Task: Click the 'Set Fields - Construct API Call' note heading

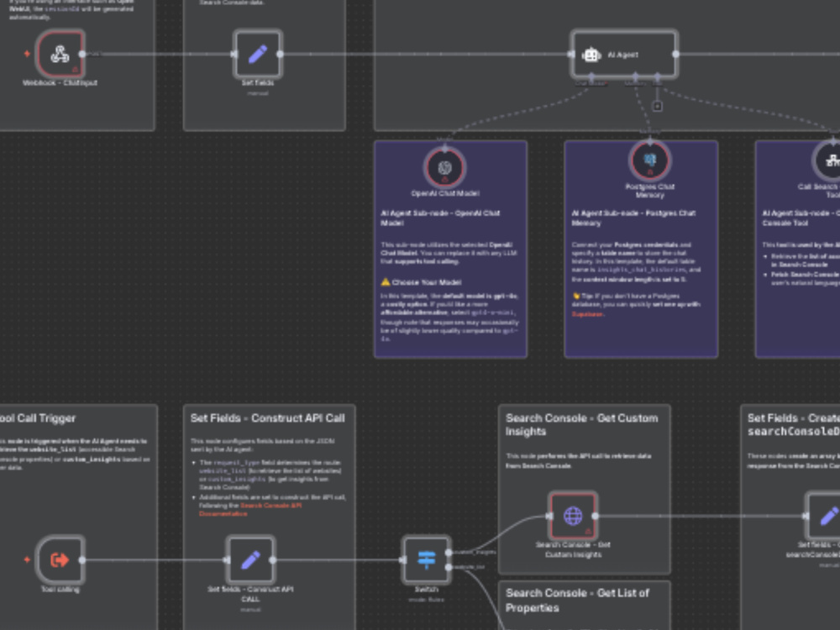Action: click(x=268, y=418)
